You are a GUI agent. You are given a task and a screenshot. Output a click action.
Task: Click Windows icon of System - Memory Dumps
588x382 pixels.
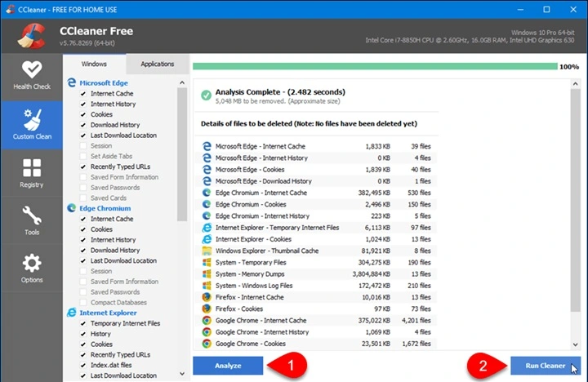point(207,274)
